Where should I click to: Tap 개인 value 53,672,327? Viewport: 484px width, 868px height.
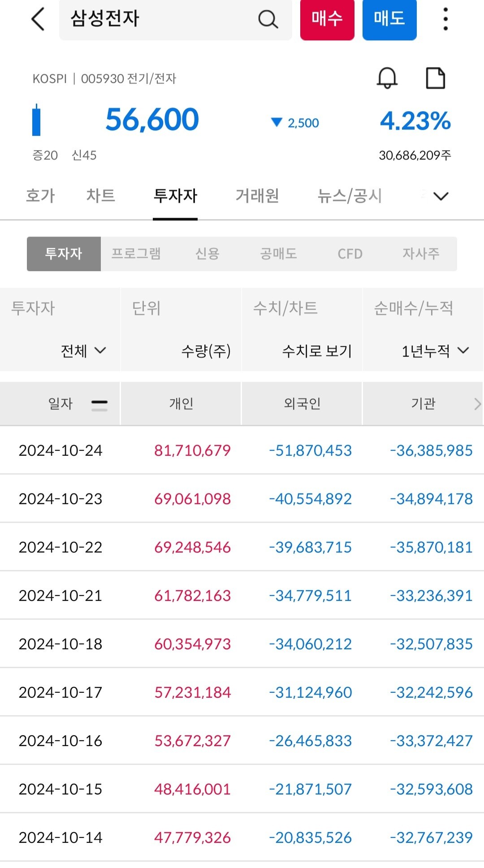[x=192, y=741]
